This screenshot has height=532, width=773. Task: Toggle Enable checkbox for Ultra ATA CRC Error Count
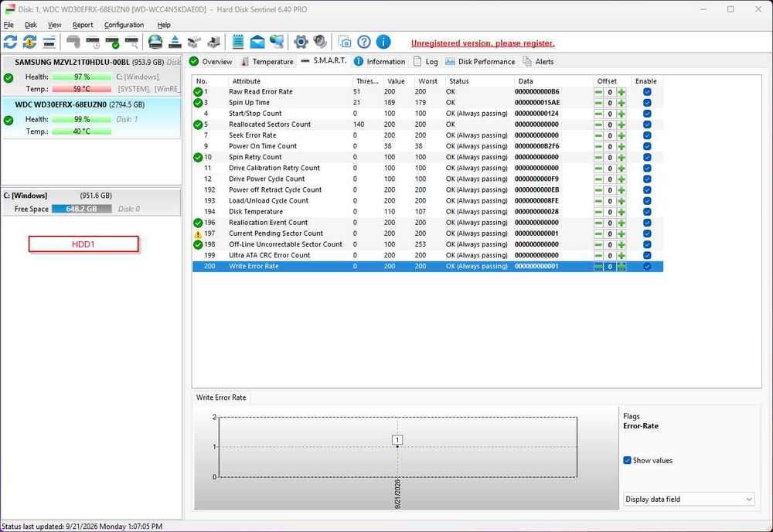point(647,255)
